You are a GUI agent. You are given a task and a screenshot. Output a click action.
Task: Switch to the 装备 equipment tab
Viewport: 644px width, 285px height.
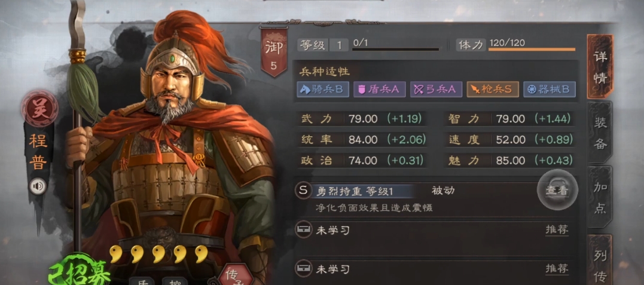600,132
